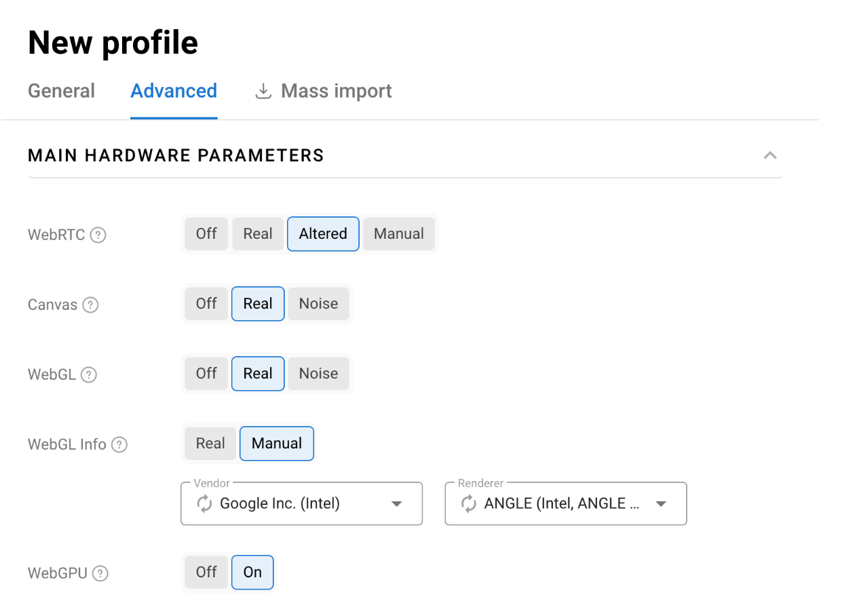The image size is (859, 616).
Task: Choose Noise for WebGL
Action: pyautogui.click(x=318, y=374)
